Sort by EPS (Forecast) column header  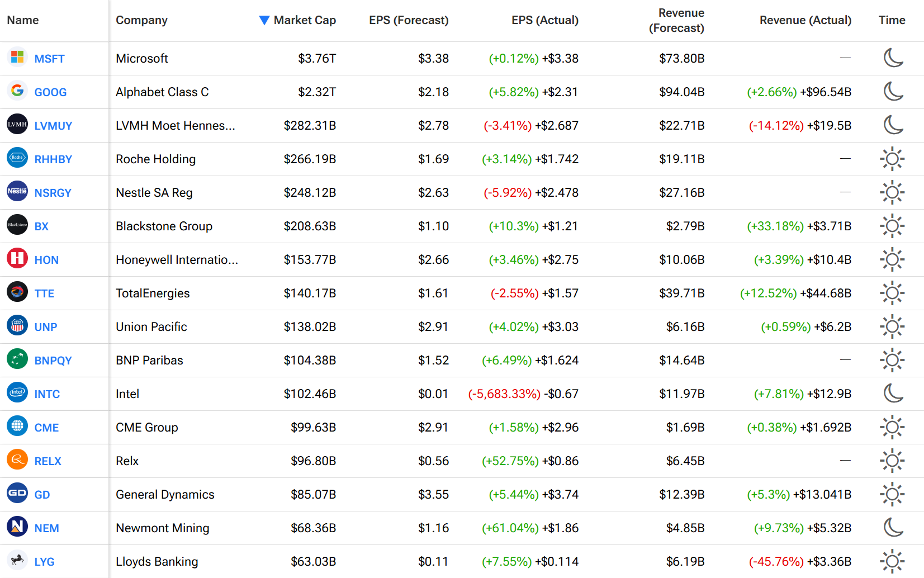coord(409,20)
